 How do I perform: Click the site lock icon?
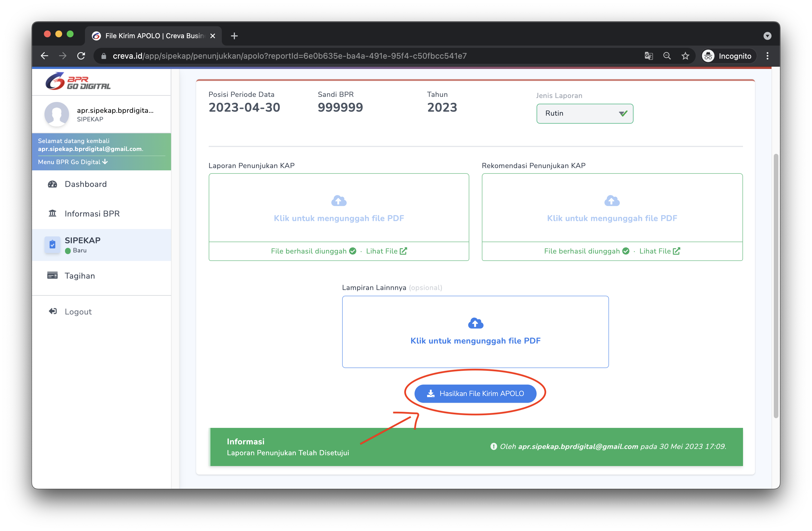tap(104, 56)
